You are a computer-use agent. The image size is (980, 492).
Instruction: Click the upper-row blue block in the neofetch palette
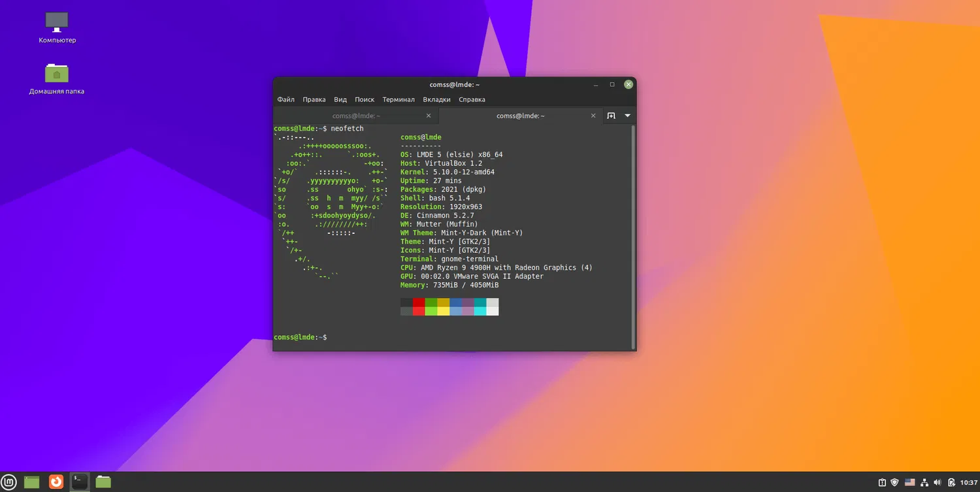click(x=456, y=303)
